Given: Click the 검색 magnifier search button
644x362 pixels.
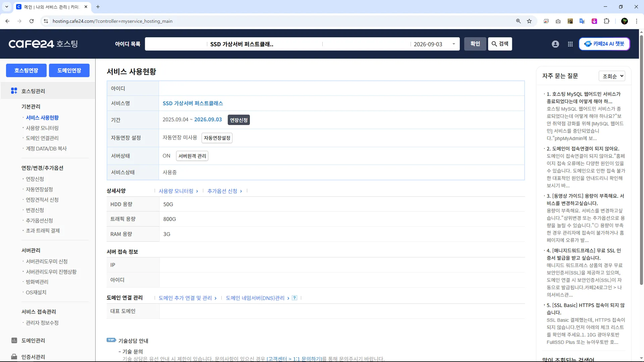Looking at the screenshot, I should click(x=500, y=44).
